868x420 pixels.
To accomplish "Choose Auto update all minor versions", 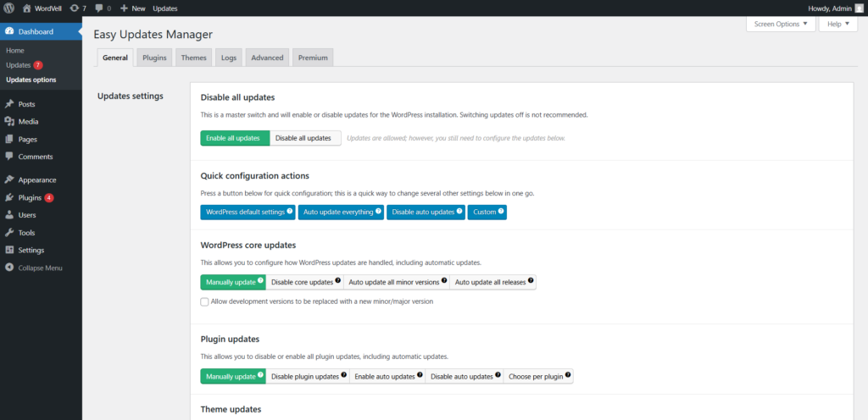I will tap(397, 282).
